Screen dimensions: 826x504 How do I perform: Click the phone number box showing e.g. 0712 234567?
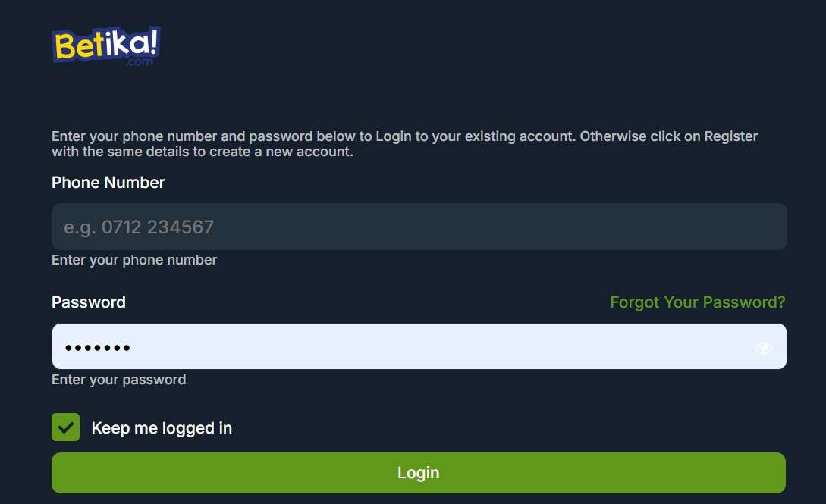tap(419, 227)
